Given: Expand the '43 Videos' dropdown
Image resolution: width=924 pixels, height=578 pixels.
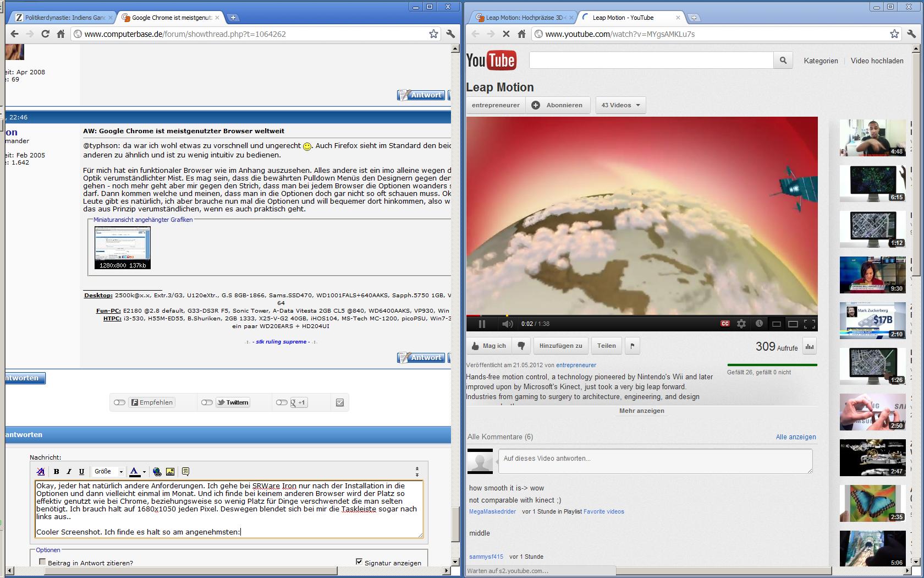Looking at the screenshot, I should (620, 105).
